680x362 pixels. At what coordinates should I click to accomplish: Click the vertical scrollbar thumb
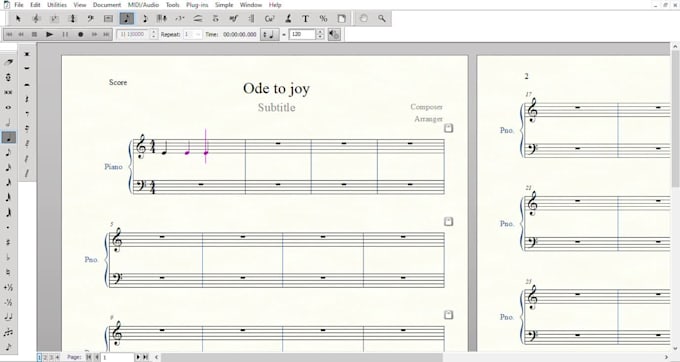pyautogui.click(x=675, y=120)
